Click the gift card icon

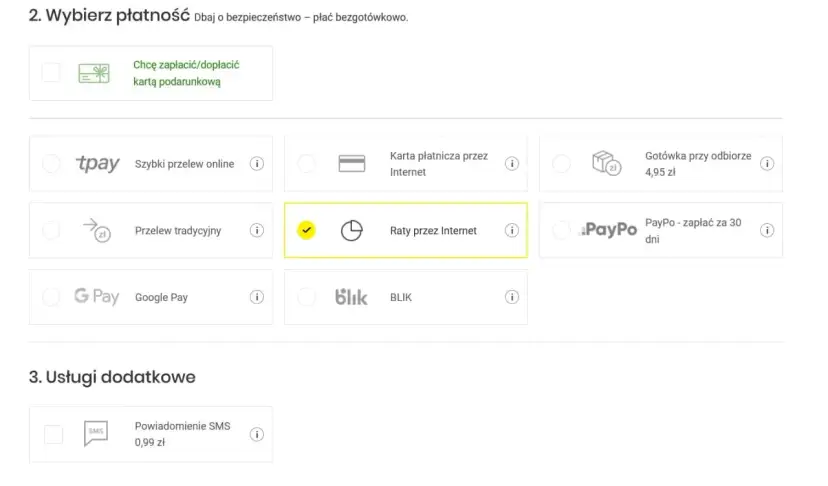pos(95,73)
